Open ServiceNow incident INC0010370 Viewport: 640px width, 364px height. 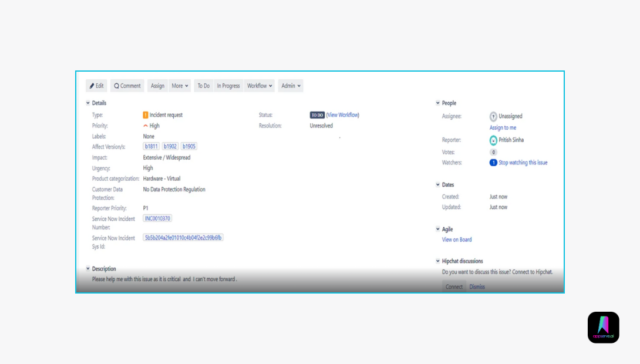(157, 218)
